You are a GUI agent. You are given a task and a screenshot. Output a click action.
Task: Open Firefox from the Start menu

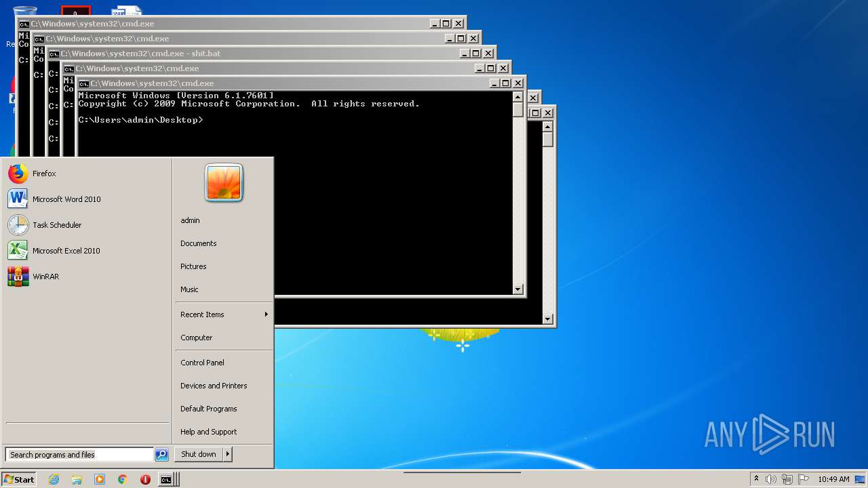tap(87, 174)
